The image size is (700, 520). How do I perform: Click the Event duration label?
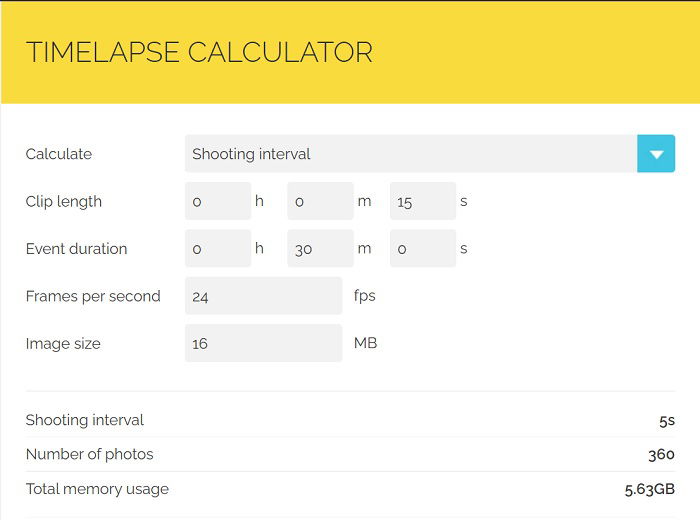click(x=76, y=249)
